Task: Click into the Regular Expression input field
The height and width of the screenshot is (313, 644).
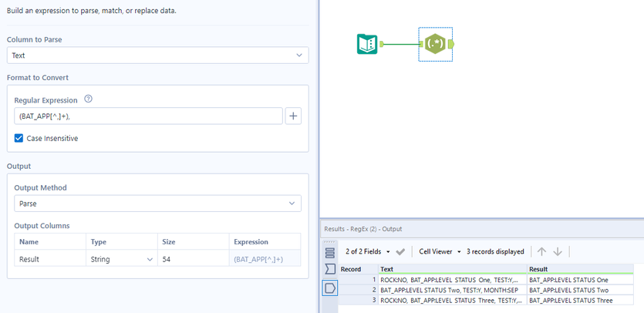Action: (148, 116)
